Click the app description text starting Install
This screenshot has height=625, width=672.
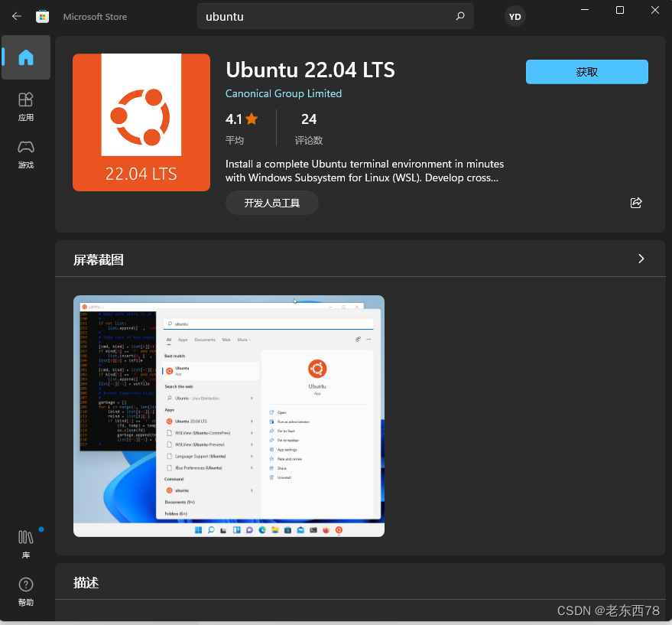point(364,171)
